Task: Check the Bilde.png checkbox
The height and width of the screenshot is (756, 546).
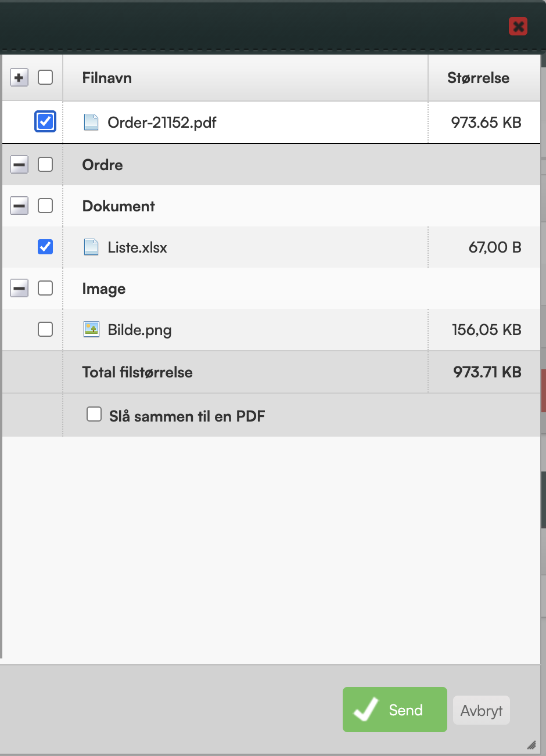Action: coord(45,330)
